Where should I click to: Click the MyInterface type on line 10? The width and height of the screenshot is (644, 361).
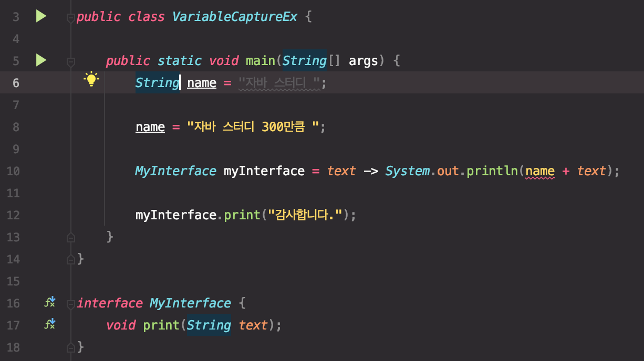[x=175, y=171]
